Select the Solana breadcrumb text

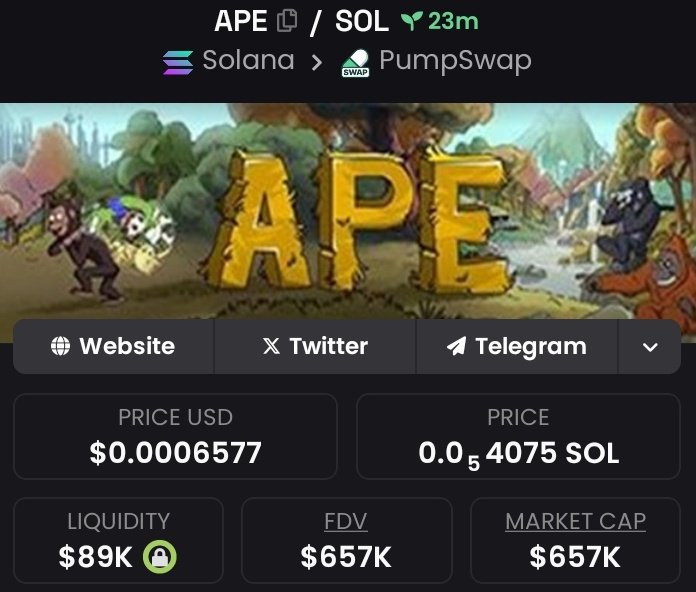point(248,60)
